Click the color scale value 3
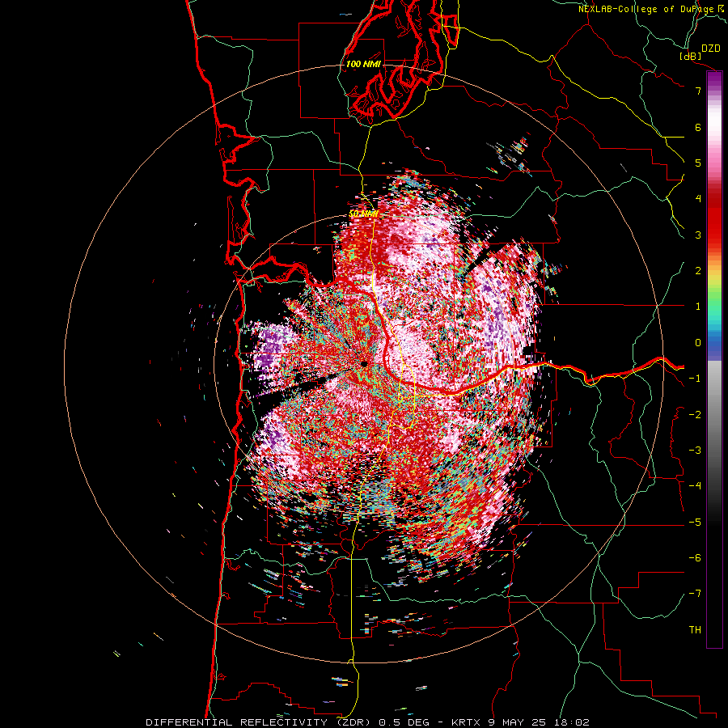The height and width of the screenshot is (728, 728). point(698,235)
